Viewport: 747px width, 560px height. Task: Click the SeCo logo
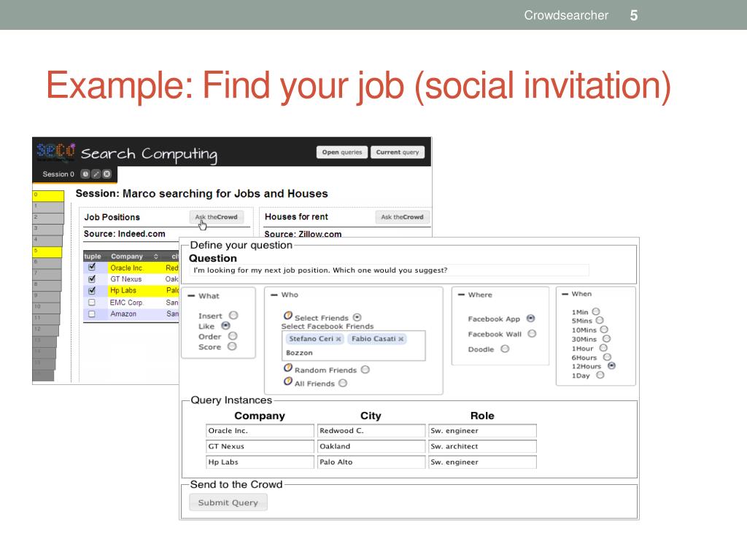pos(55,152)
